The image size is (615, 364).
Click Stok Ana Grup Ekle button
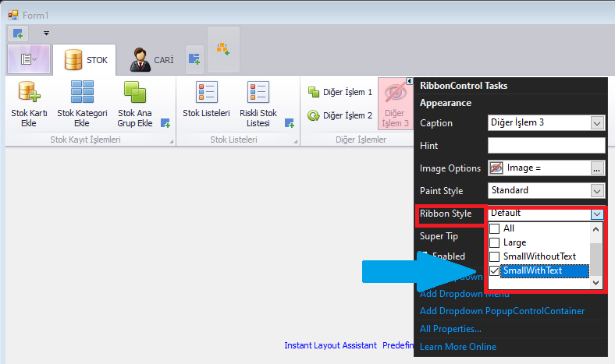click(x=135, y=104)
